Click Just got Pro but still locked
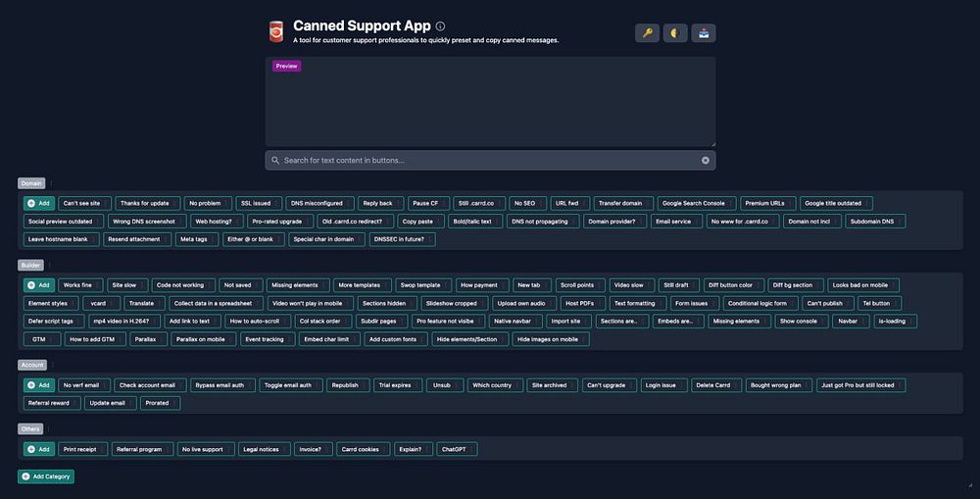Image resolution: width=980 pixels, height=499 pixels. [x=860, y=385]
